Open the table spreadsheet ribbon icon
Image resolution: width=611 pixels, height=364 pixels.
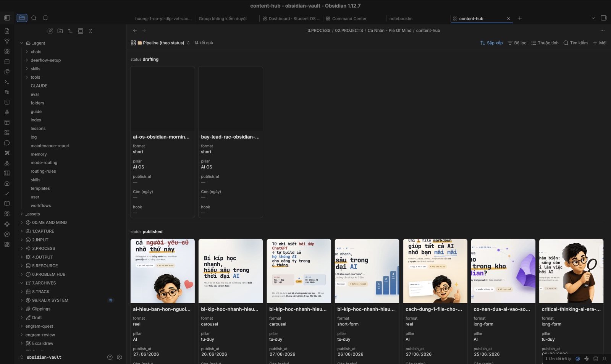click(7, 173)
